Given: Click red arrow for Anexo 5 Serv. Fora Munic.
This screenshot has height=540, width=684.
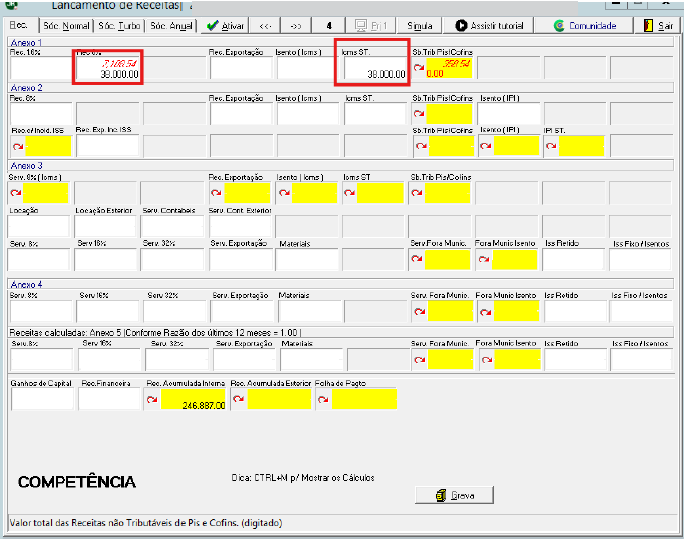Looking at the screenshot, I should coord(420,359).
